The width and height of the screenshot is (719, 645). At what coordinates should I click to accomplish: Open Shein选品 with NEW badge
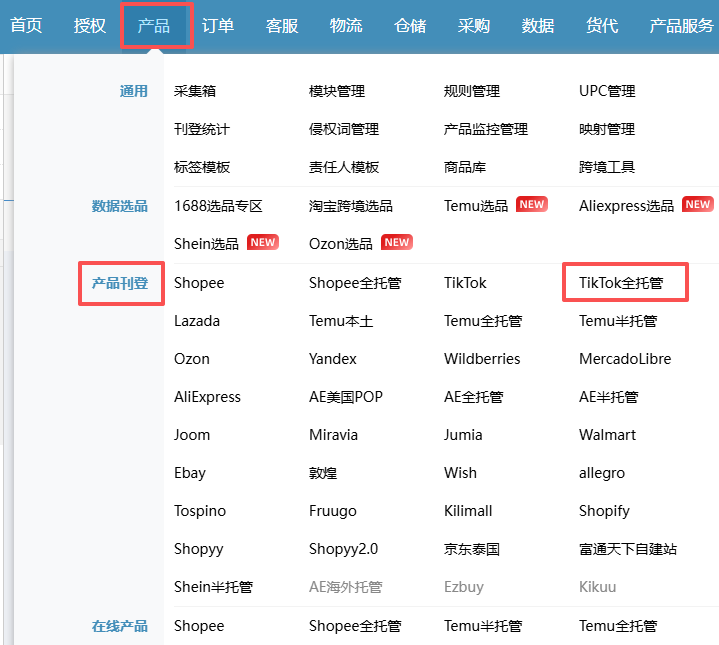pos(206,244)
